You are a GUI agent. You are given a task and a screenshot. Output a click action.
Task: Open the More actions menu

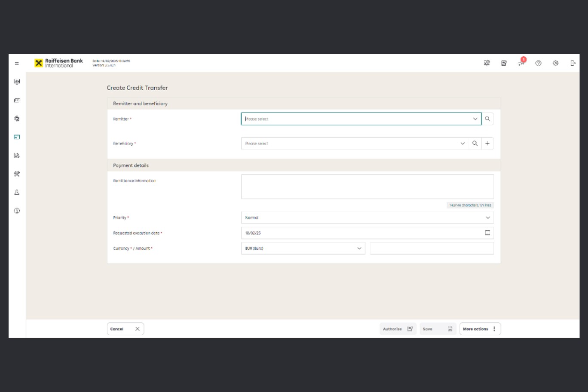480,329
